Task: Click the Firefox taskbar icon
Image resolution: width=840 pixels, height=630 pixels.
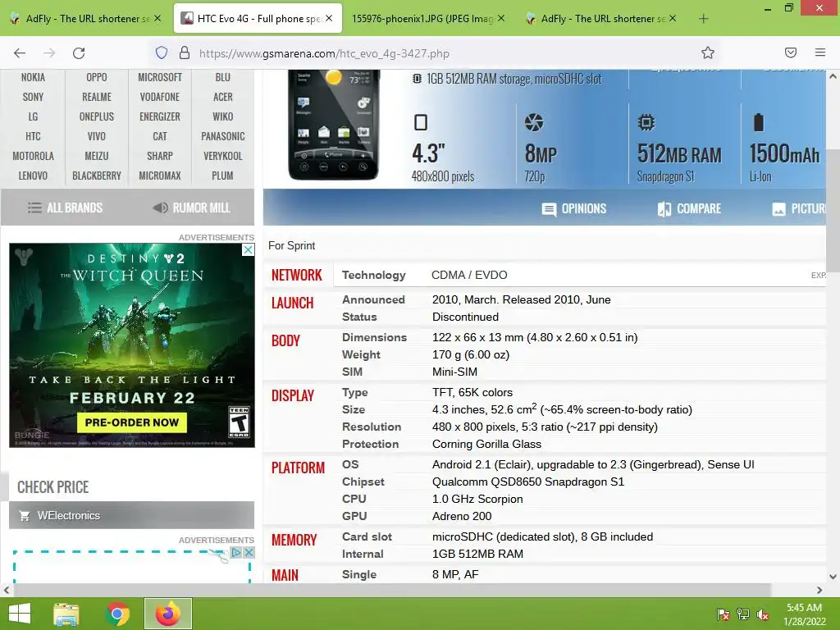Action: point(167,614)
